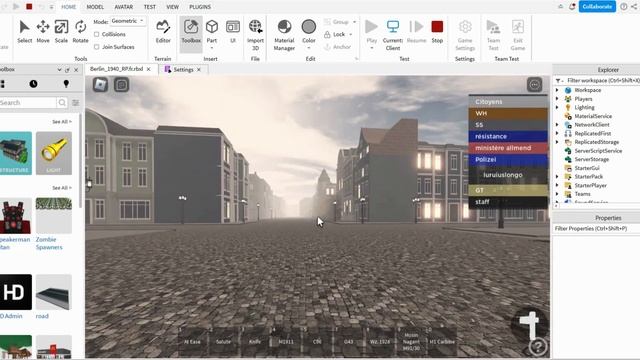The width and height of the screenshot is (640, 360).
Task: Start a Team Test
Action: point(493,35)
